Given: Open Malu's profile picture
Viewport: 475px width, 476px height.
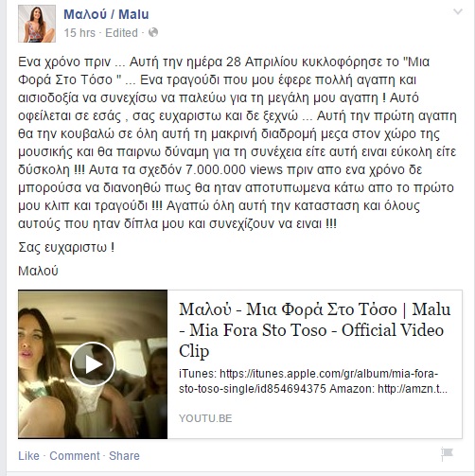Looking at the screenshot, I should (37, 24).
